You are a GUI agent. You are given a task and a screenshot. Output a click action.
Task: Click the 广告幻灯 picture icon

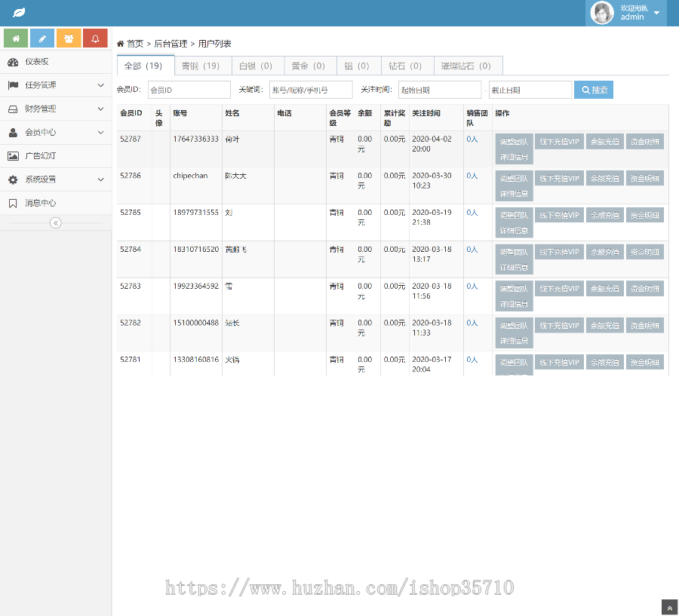point(13,156)
